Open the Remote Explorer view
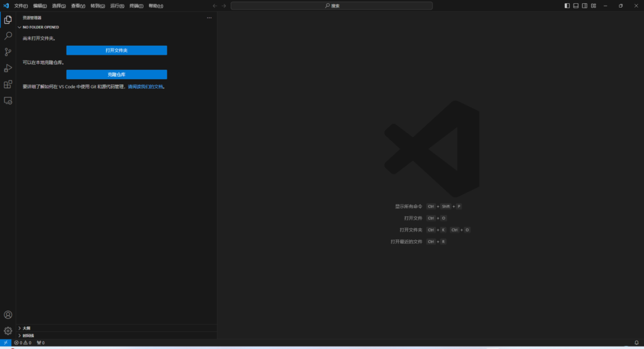 [x=8, y=101]
